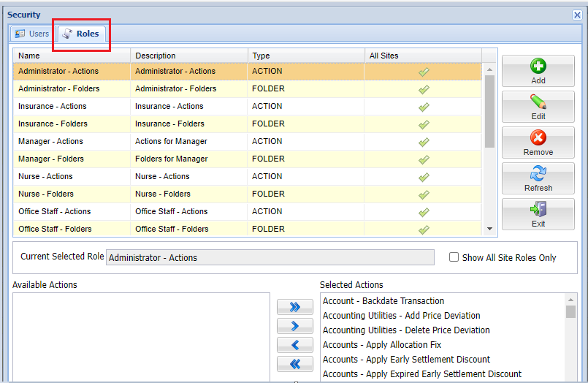Screen dimensions: 588x383
Task: Click All Sites checkmark for Office Staff - Actions
Action: coord(424,212)
